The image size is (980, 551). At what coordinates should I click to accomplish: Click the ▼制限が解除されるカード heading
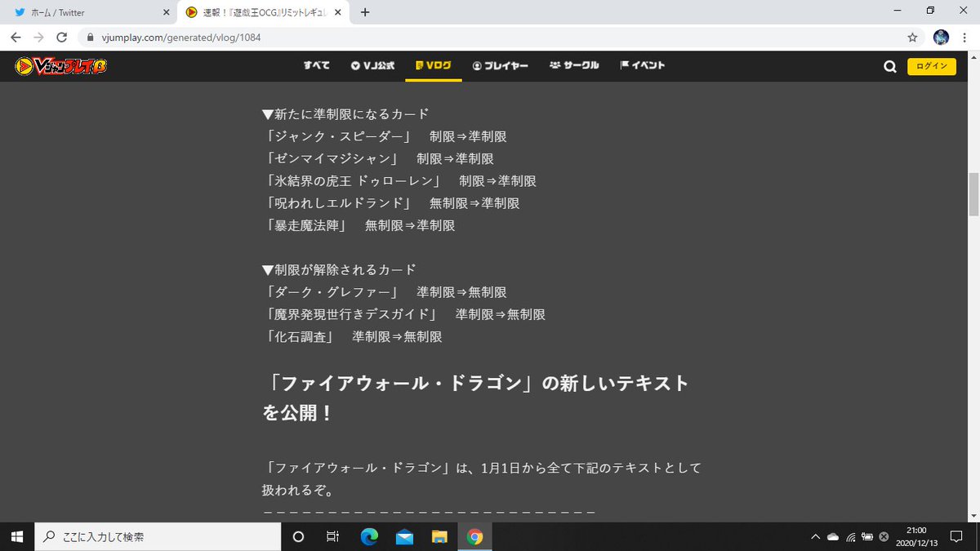coord(339,269)
